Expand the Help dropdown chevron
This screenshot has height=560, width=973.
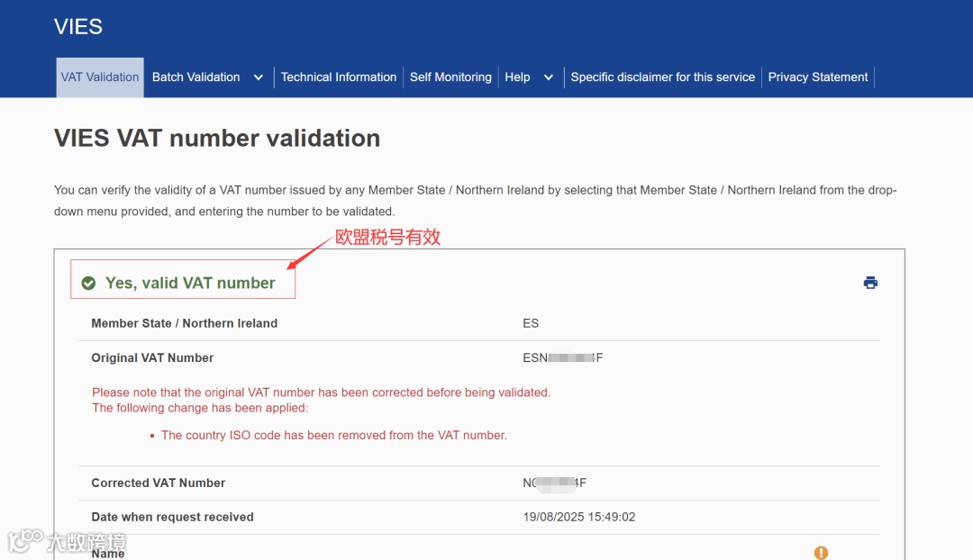click(549, 77)
